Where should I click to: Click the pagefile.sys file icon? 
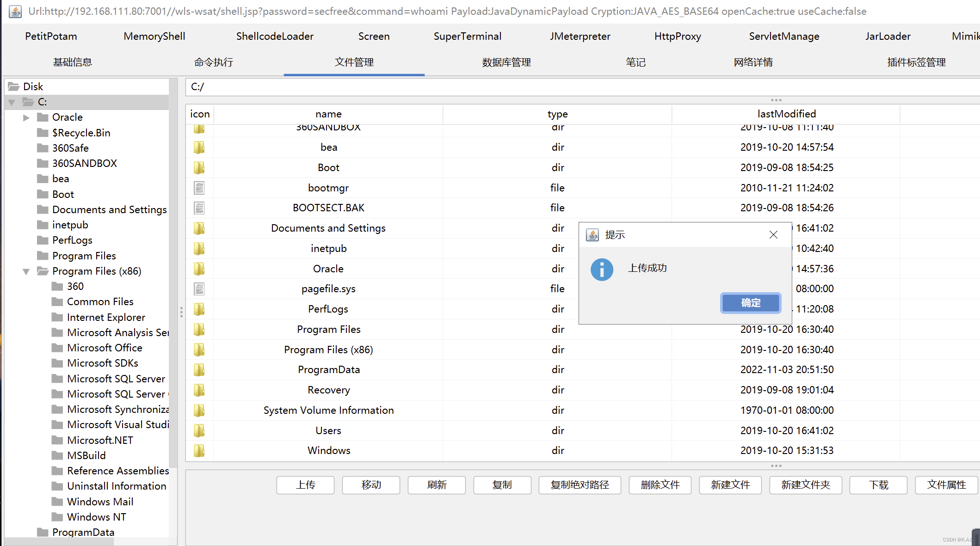[x=199, y=289]
